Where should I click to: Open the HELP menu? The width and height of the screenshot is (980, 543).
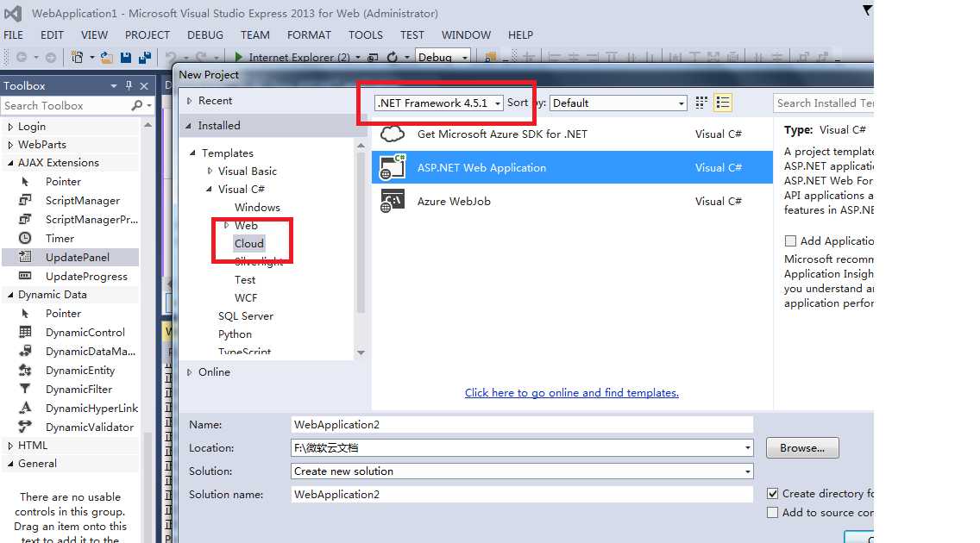[x=521, y=35]
